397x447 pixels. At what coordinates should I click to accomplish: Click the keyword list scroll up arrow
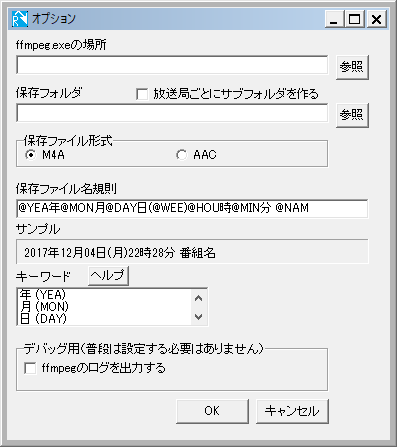(199, 298)
